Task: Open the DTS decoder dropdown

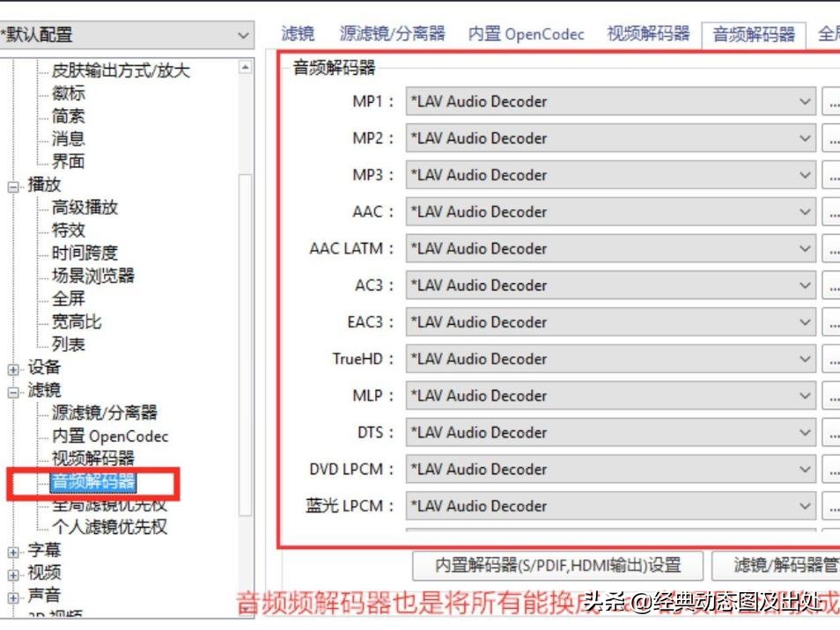Action: point(610,433)
